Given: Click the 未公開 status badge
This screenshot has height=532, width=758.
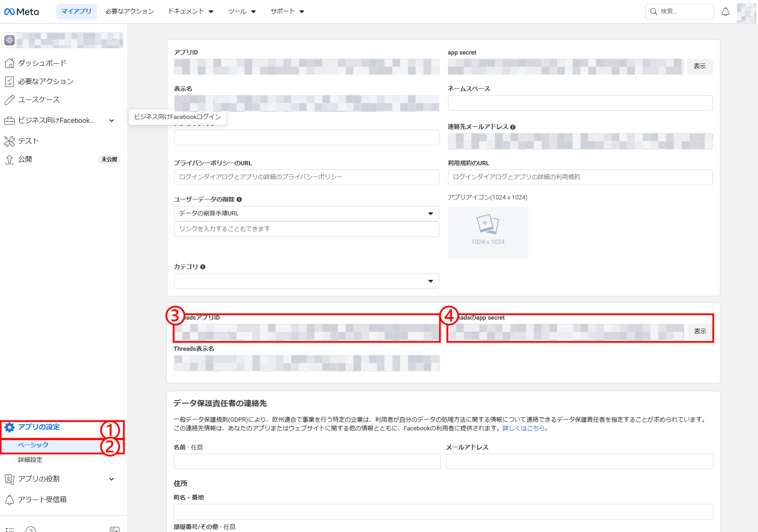Looking at the screenshot, I should 109,160.
